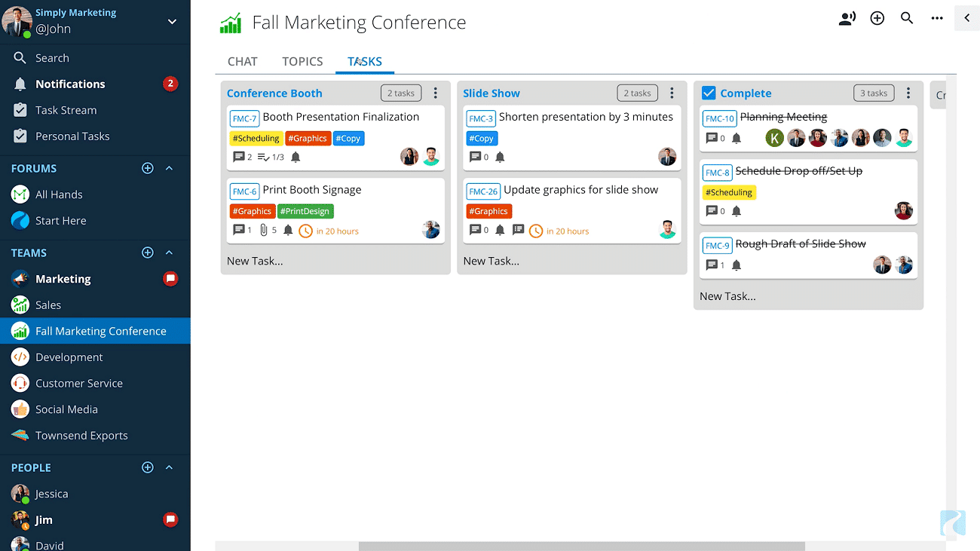Image resolution: width=980 pixels, height=551 pixels.
Task: Click the voice call icon in header
Action: (x=847, y=19)
